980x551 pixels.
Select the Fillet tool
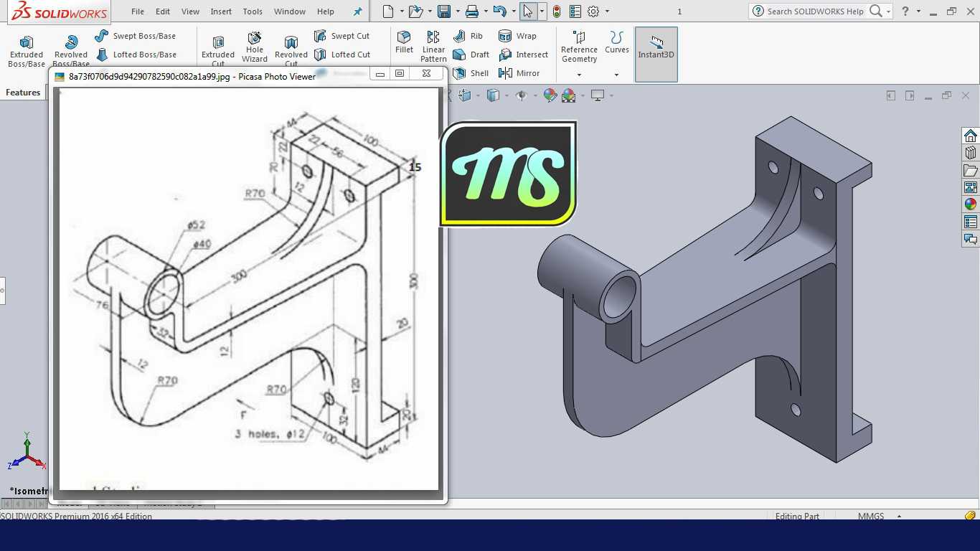click(x=404, y=42)
